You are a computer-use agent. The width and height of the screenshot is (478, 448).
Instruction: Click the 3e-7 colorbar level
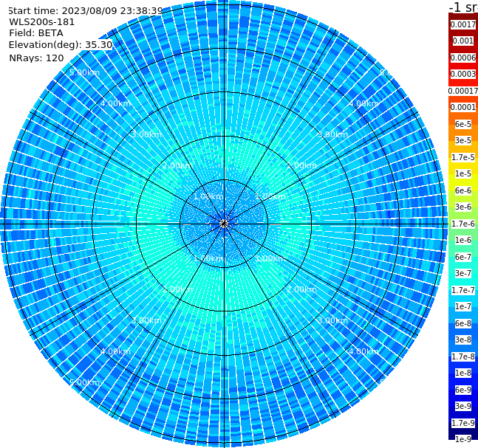pyautogui.click(x=463, y=273)
